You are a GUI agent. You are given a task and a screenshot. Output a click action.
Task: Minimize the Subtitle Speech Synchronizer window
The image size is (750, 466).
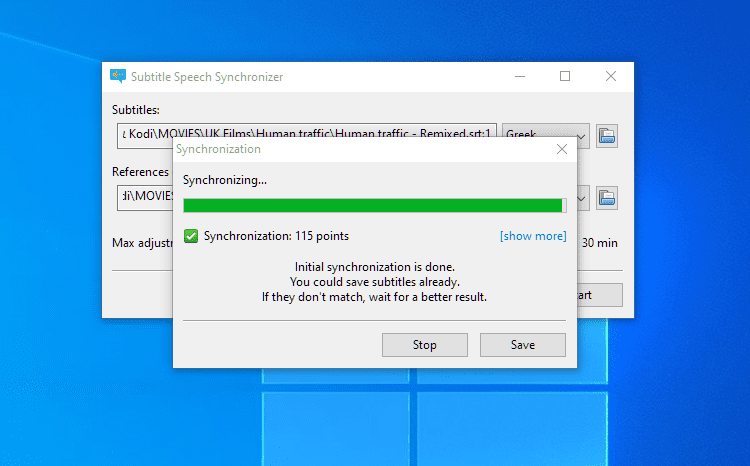click(x=519, y=76)
